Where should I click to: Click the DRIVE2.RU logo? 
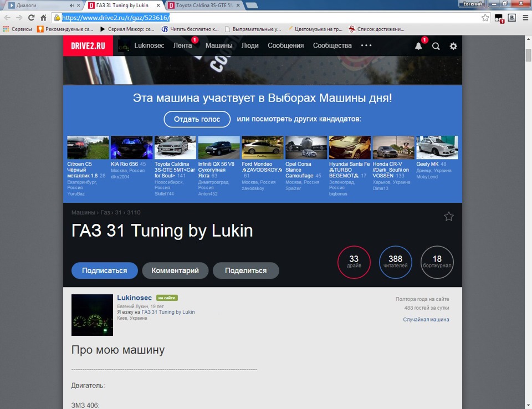pyautogui.click(x=88, y=45)
